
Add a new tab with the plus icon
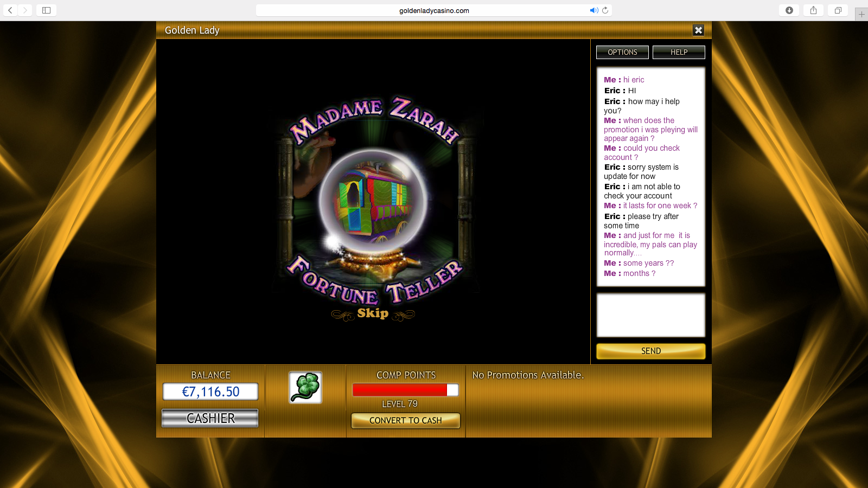861,14
